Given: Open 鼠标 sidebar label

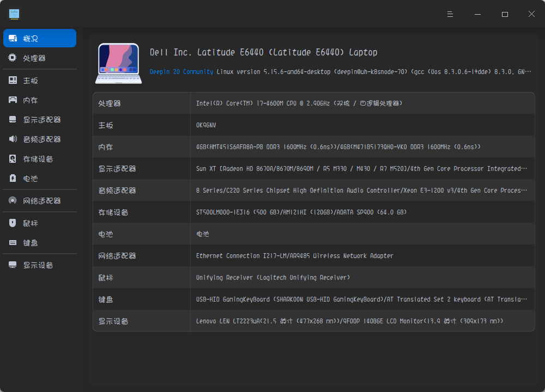Looking at the screenshot, I should 30,223.
